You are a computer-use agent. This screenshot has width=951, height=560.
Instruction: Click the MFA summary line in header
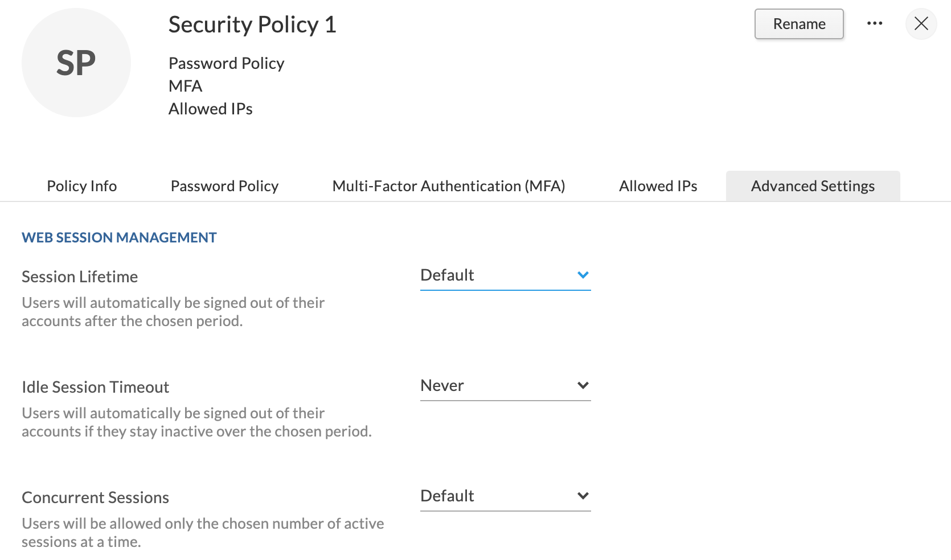click(x=185, y=86)
